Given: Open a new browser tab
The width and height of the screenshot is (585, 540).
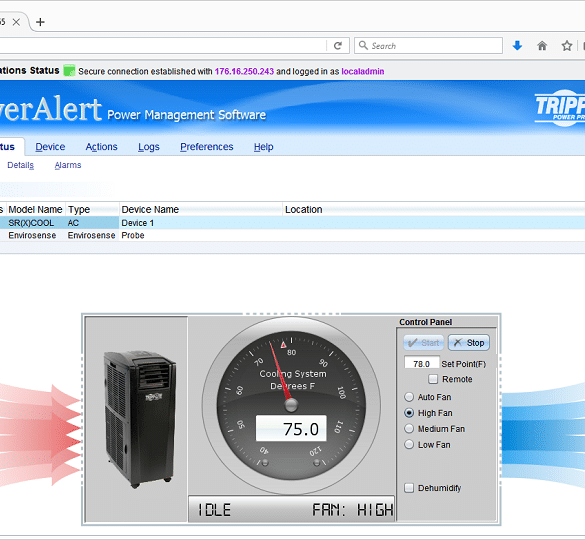Looking at the screenshot, I should point(40,22).
